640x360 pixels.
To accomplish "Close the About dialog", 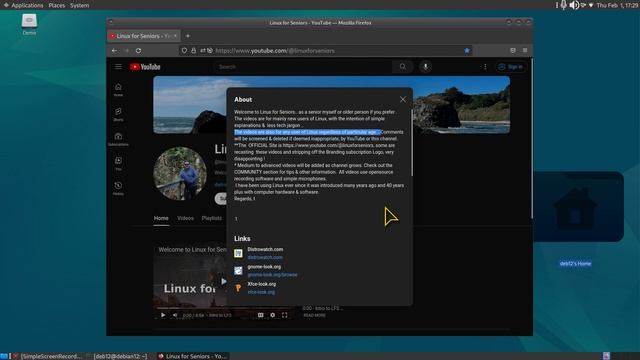I will coord(403,100).
